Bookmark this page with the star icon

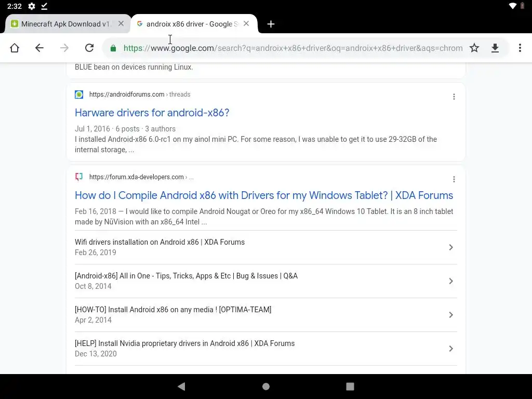point(474,48)
